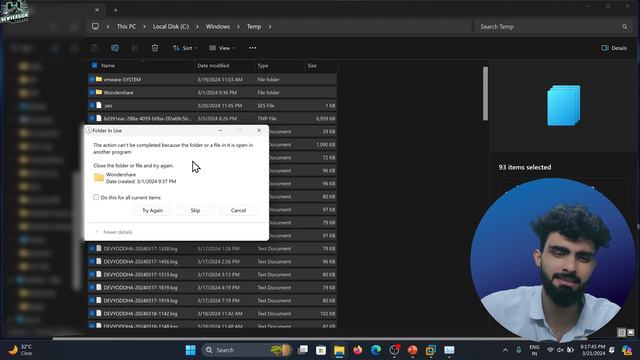Uncheck the Wondershare folder row checkbox
Viewport: 640px width, 360px height.
(92, 92)
